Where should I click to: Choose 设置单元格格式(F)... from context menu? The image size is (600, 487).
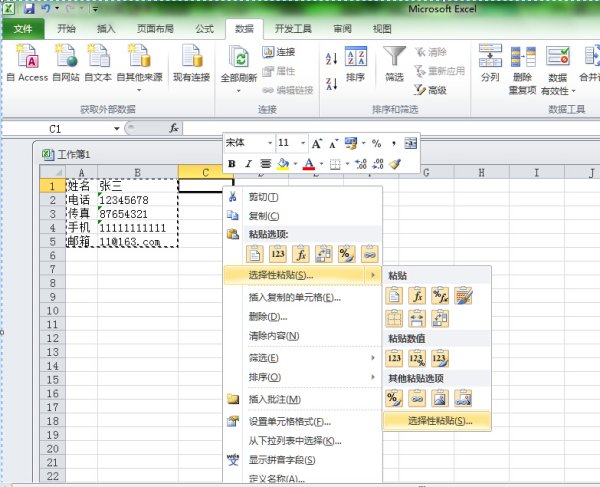[289, 421]
